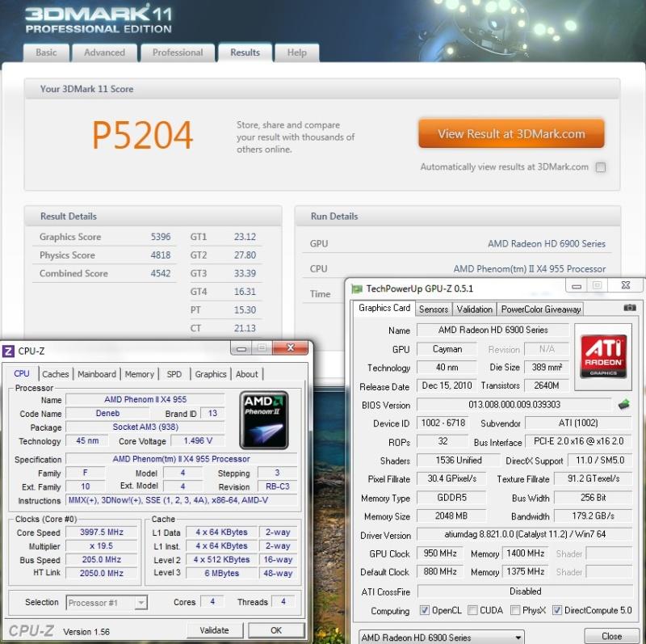Click the Texture Fillrate 91.2 GTexel/s field

click(594, 478)
